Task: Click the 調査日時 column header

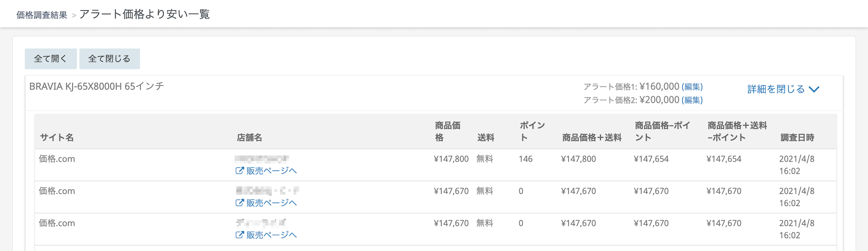Action: coord(797,138)
